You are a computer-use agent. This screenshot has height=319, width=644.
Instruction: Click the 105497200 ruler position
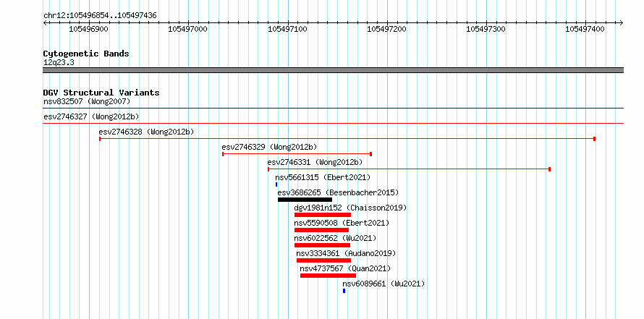tap(386, 29)
